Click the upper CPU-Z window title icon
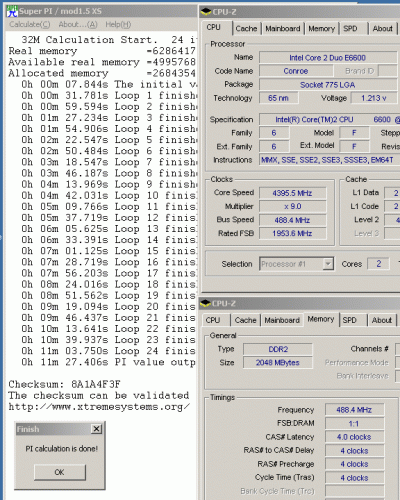Viewport: 400px width, 500px height. click(x=206, y=12)
